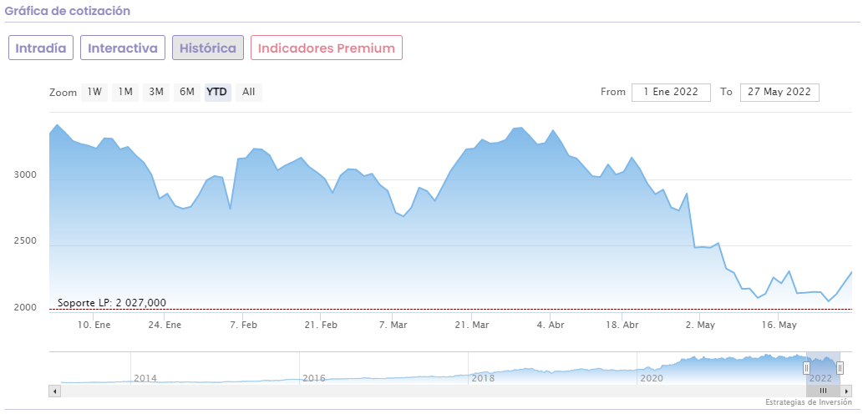This screenshot has width=868, height=419.
Task: Click the From date field
Action: (x=671, y=92)
